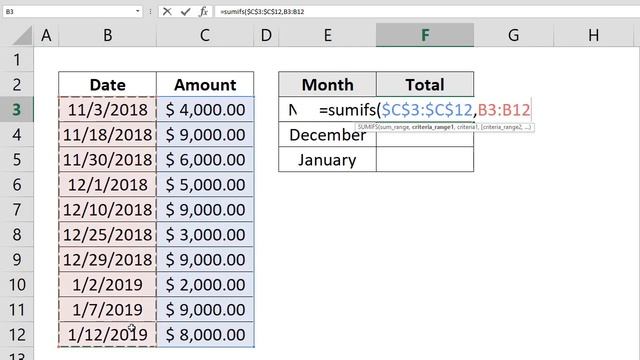Select column B header
The image size is (640, 360).
(107, 35)
